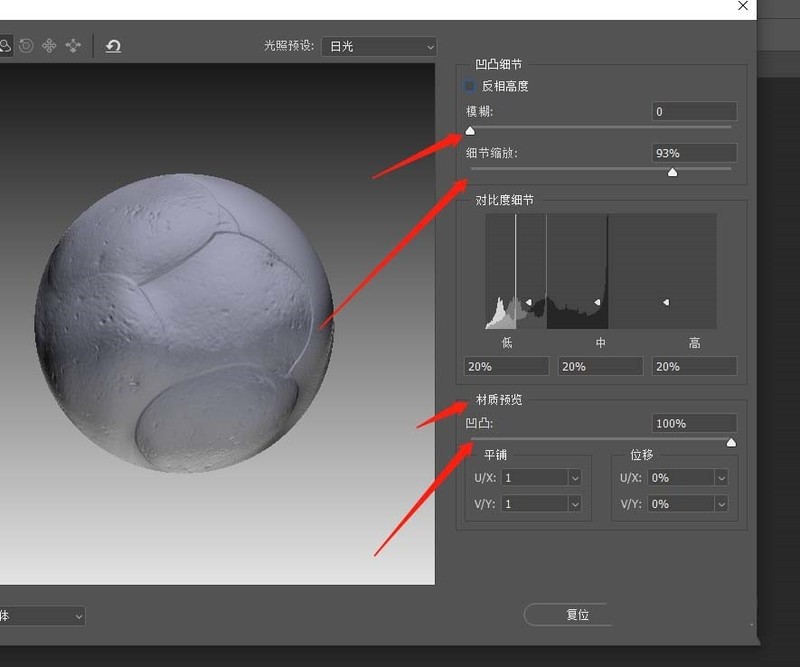Open the 平铺 V/Y tiling dropdown
Viewport: 800px width, 667px height.
click(x=575, y=503)
